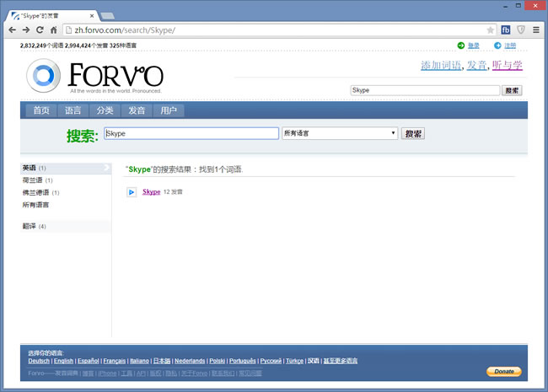Switch site language to Português
Image resolution: width=548 pixels, height=392 pixels.
pyautogui.click(x=243, y=361)
